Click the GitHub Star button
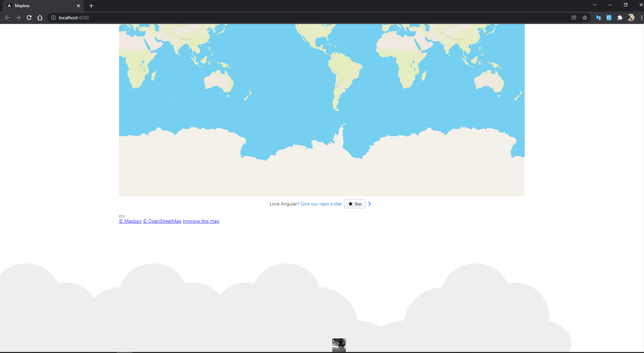 [355, 204]
